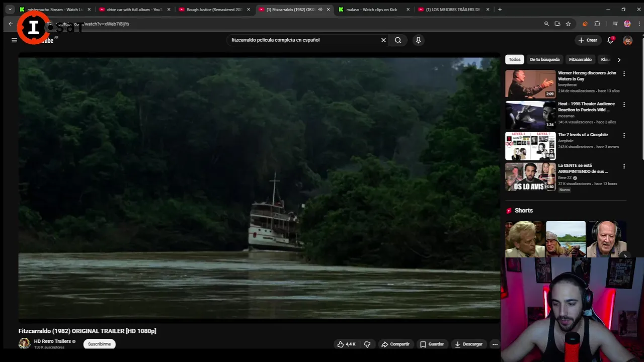Image resolution: width=644 pixels, height=362 pixels.
Task: Switch to the Rough Justice tab
Action: 213,10
